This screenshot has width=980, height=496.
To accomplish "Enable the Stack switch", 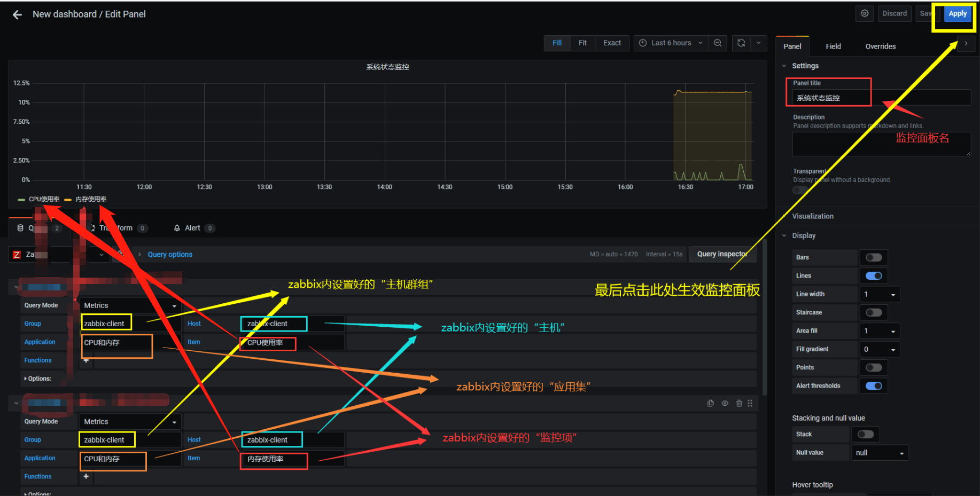I will point(866,434).
